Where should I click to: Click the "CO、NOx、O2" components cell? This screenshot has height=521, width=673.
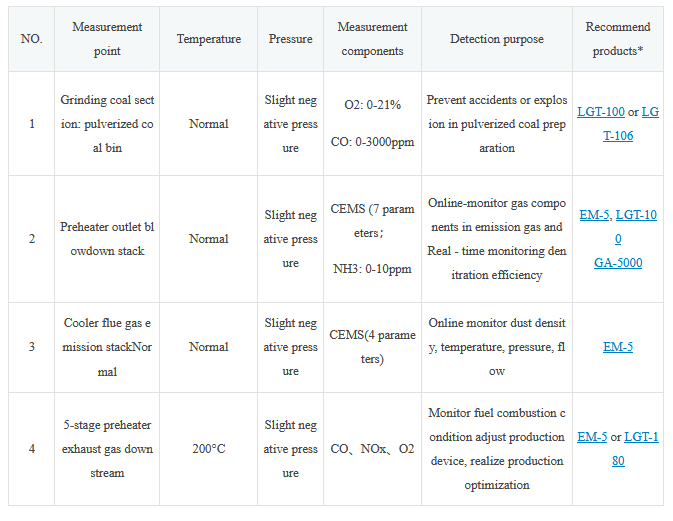point(372,449)
